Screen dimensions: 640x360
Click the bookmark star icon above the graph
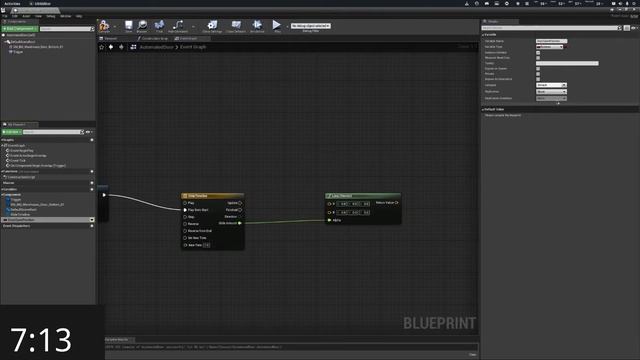(102, 47)
